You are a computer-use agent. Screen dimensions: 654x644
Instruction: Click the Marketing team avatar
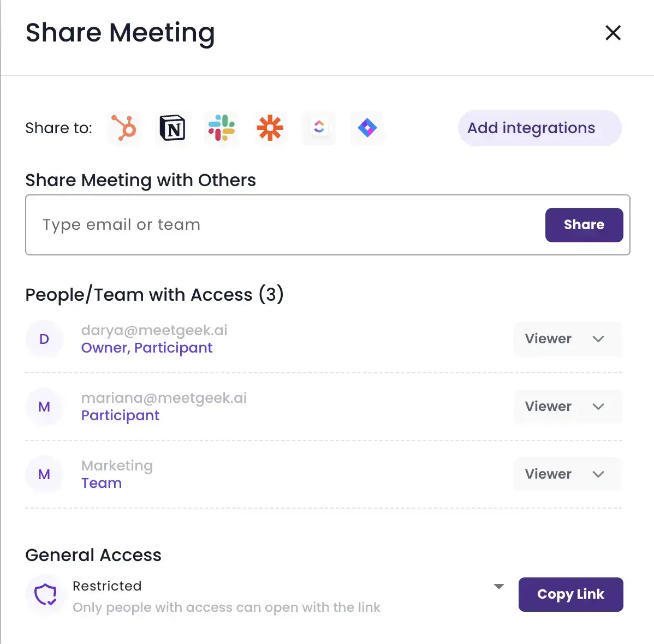tap(44, 474)
